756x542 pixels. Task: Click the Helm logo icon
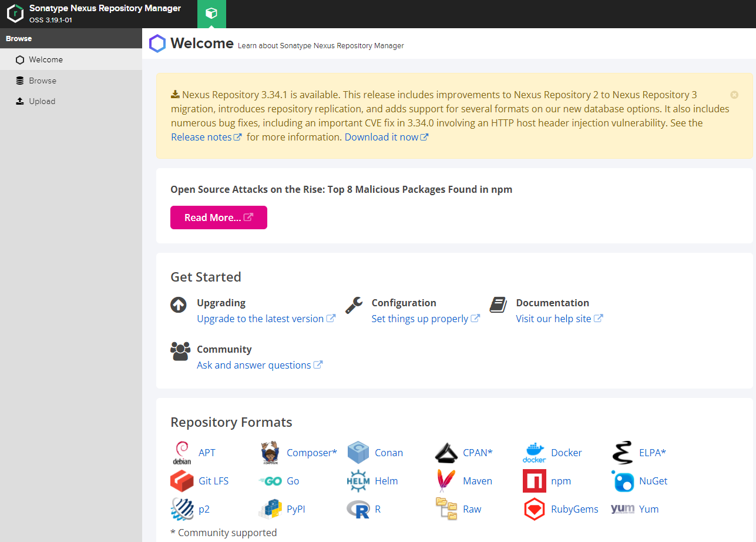coord(358,481)
